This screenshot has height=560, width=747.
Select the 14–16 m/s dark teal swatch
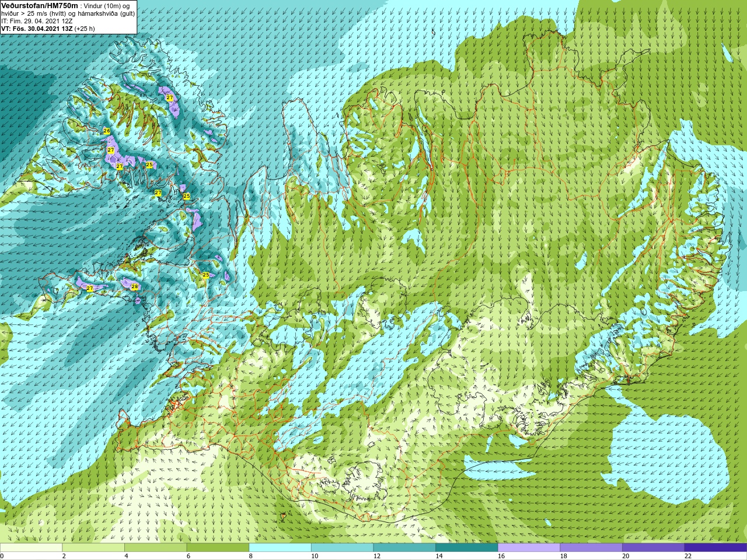point(467,548)
